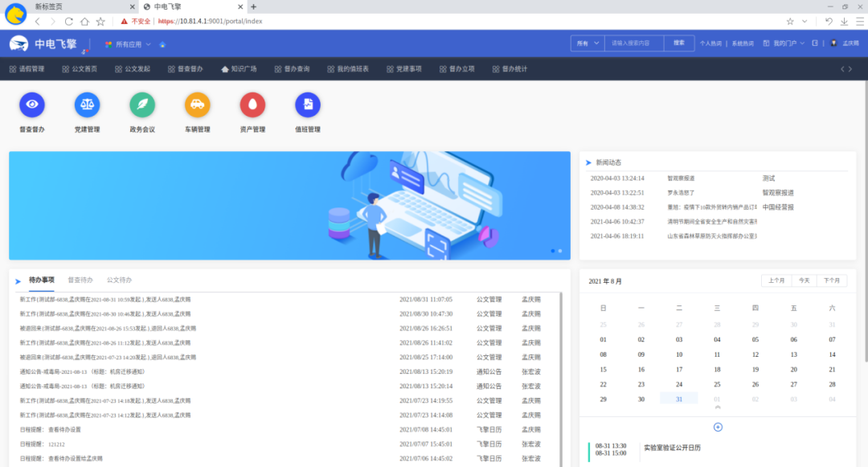Image resolution: width=868 pixels, height=467 pixels.
Task: Open 政务会议 leaf icon
Action: [x=142, y=104]
